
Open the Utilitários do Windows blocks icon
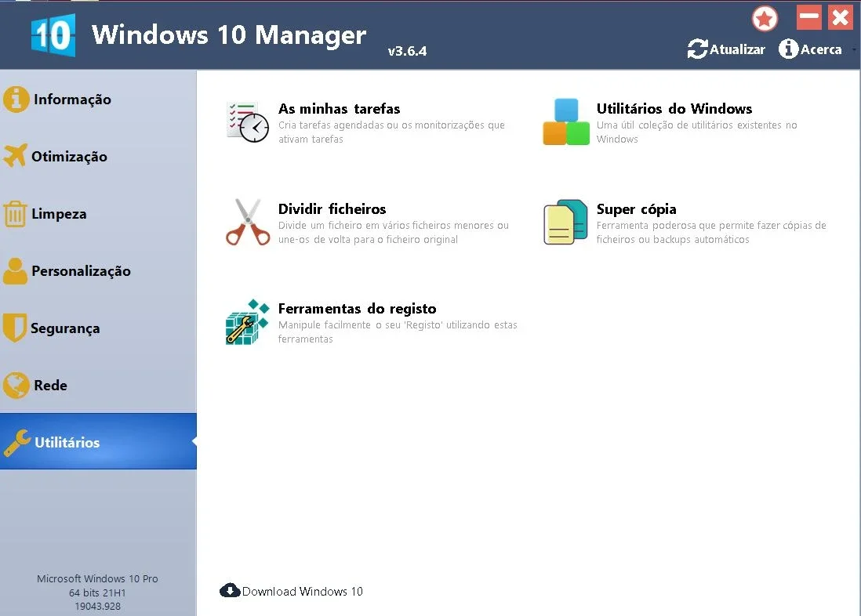[566, 122]
